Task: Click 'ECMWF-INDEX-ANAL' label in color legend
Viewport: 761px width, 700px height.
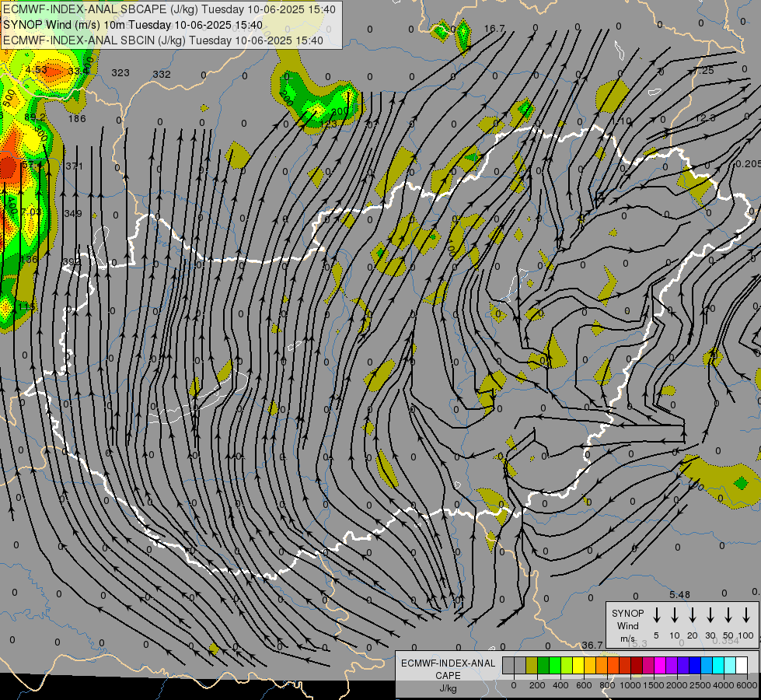Action: (x=448, y=663)
